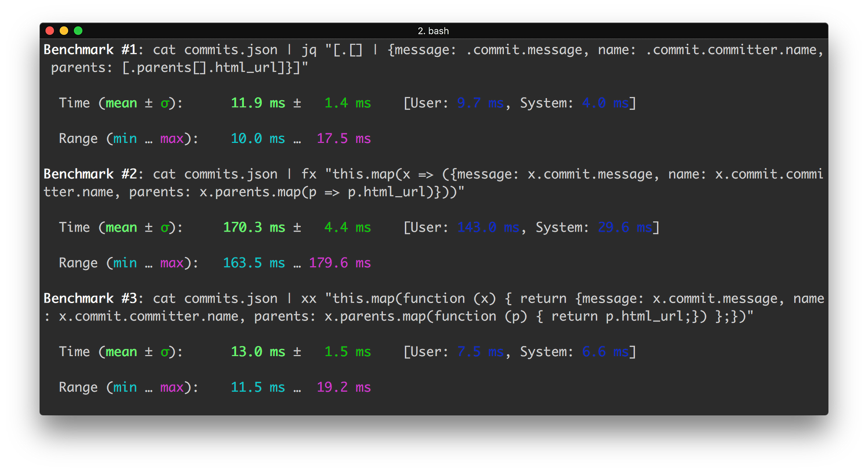The height and width of the screenshot is (472, 868).
Task: Select the Range label under Benchmark #3
Action: (79, 387)
